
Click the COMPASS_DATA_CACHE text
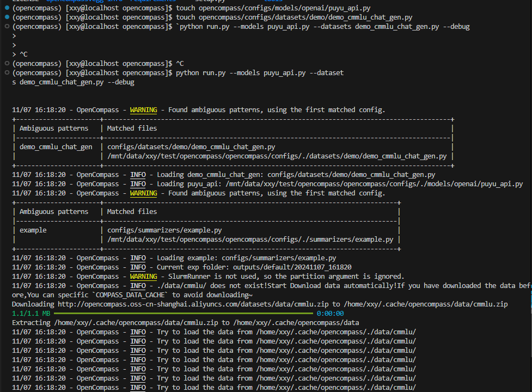(x=130, y=295)
